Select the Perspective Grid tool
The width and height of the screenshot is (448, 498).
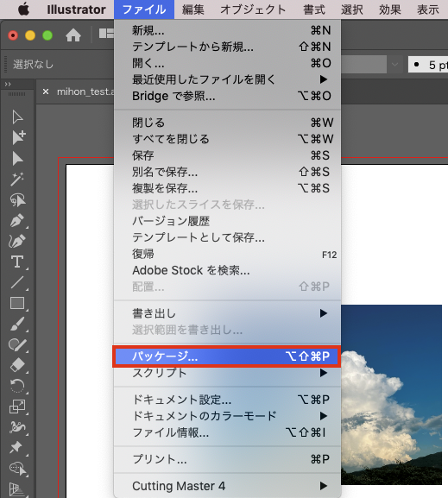pos(16,489)
